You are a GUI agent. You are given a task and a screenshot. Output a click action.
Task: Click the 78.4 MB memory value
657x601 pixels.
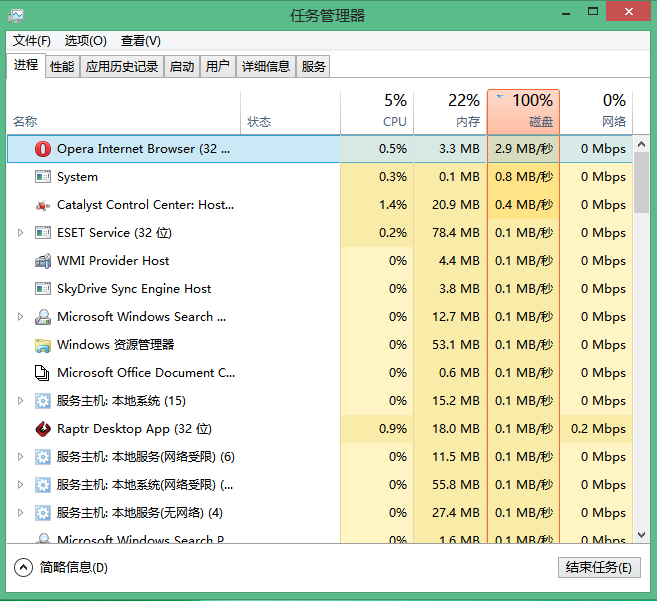(x=456, y=233)
